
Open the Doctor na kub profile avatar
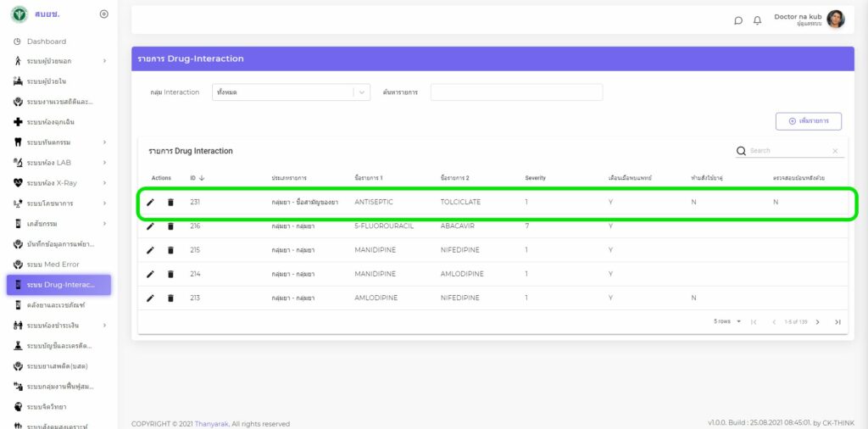coord(835,19)
